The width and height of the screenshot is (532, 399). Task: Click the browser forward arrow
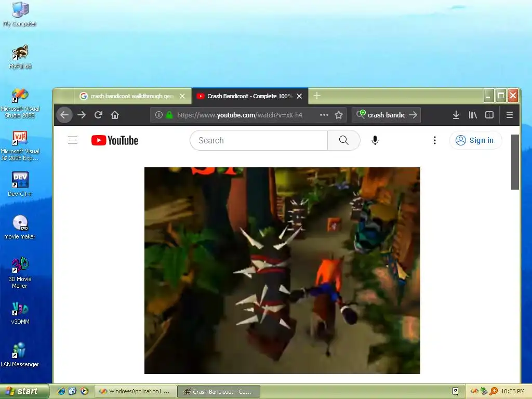(x=82, y=115)
